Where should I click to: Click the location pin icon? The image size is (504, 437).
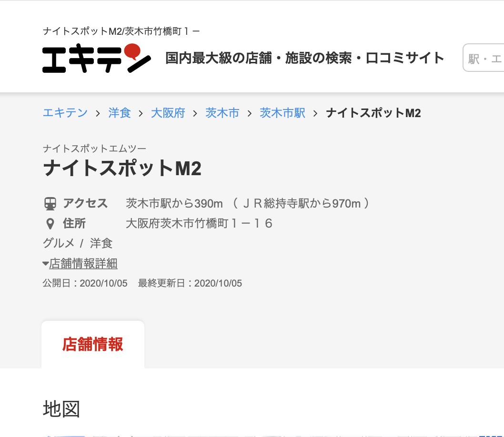click(50, 224)
